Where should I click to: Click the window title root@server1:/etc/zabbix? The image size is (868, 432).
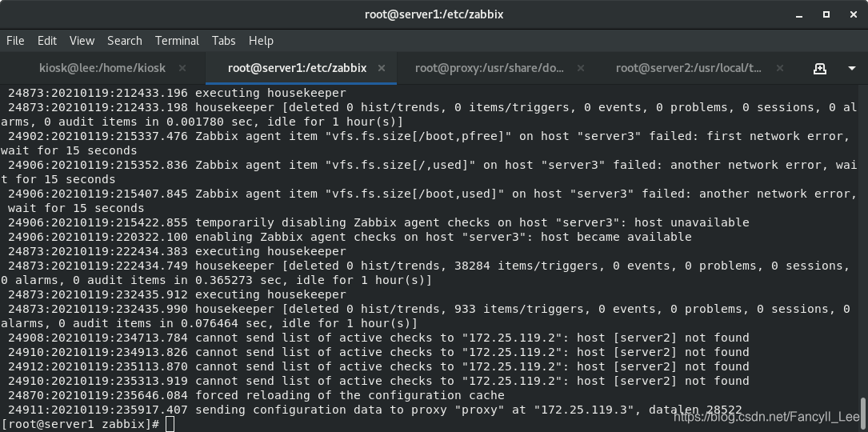pyautogui.click(x=434, y=14)
